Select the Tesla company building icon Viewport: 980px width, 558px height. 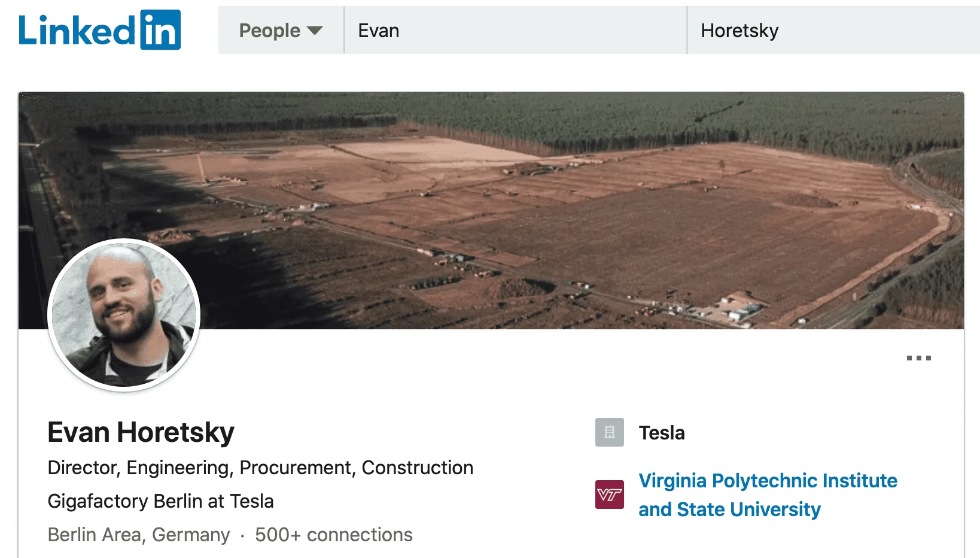coord(609,432)
